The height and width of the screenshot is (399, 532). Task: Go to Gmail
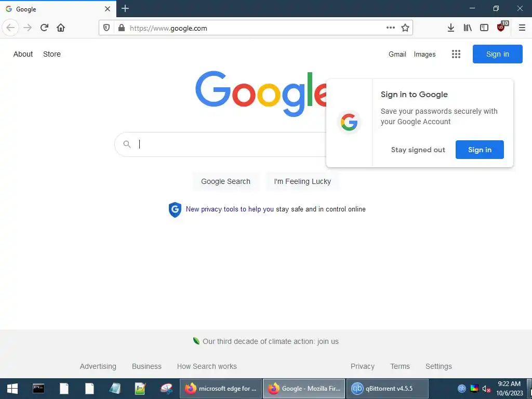397,54
